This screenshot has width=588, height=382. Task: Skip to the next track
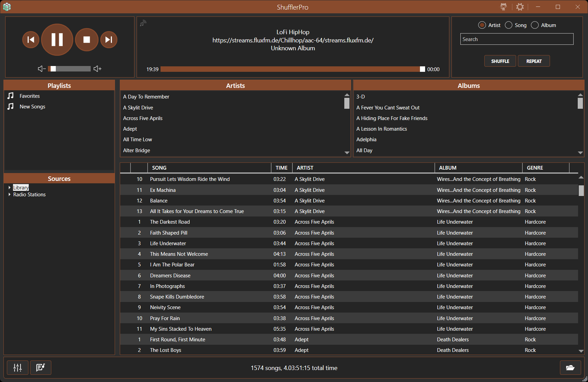click(x=109, y=40)
